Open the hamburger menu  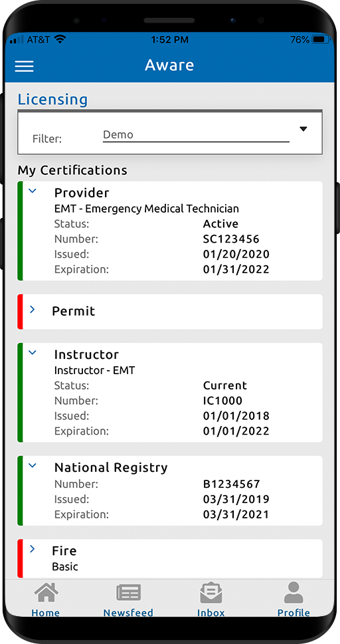coord(24,66)
